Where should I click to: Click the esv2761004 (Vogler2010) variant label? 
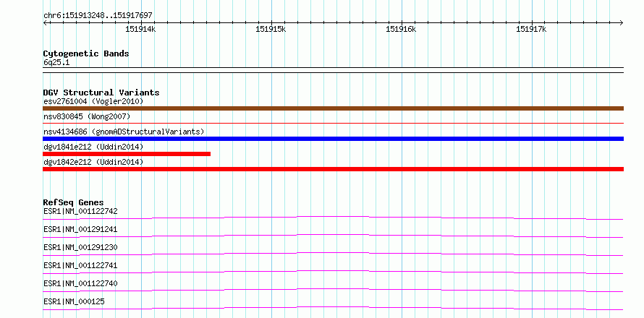[x=93, y=101]
